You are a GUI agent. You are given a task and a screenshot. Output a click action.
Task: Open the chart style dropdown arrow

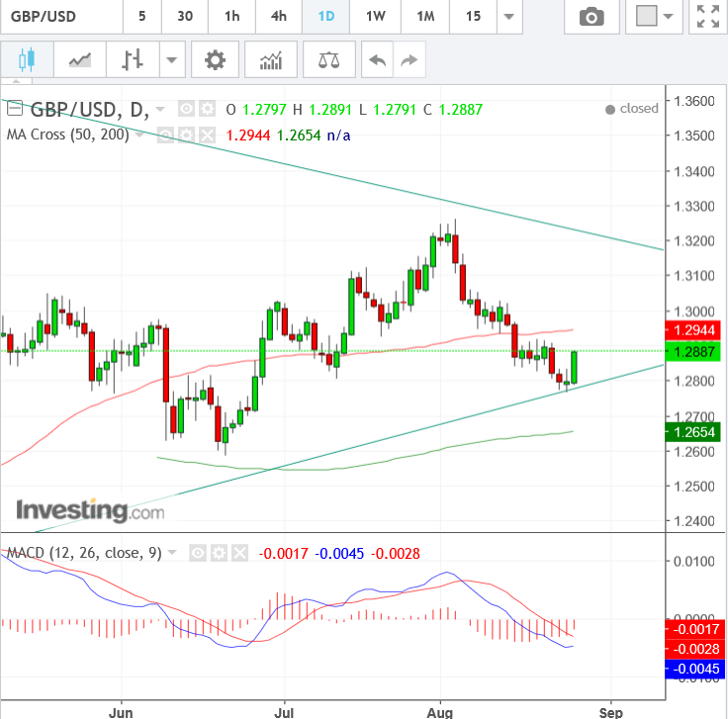[x=173, y=60]
